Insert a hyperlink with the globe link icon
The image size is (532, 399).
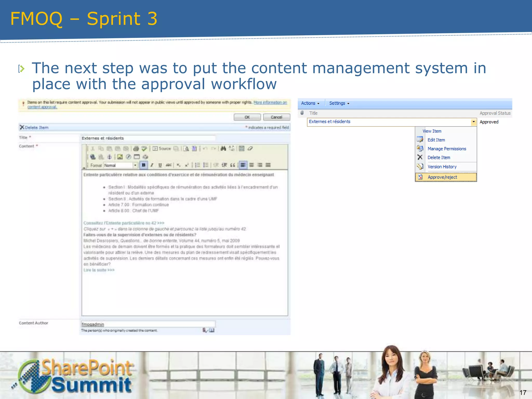tap(93, 157)
